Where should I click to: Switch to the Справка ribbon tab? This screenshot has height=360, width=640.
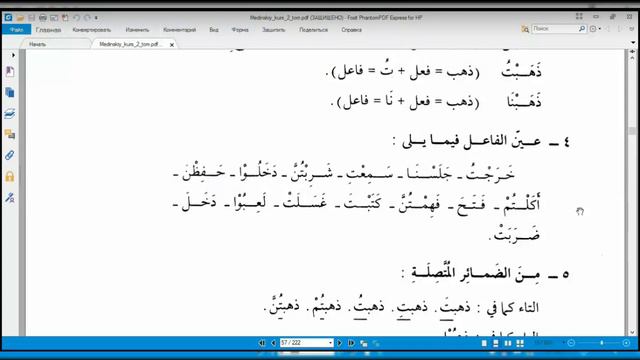coord(351,30)
